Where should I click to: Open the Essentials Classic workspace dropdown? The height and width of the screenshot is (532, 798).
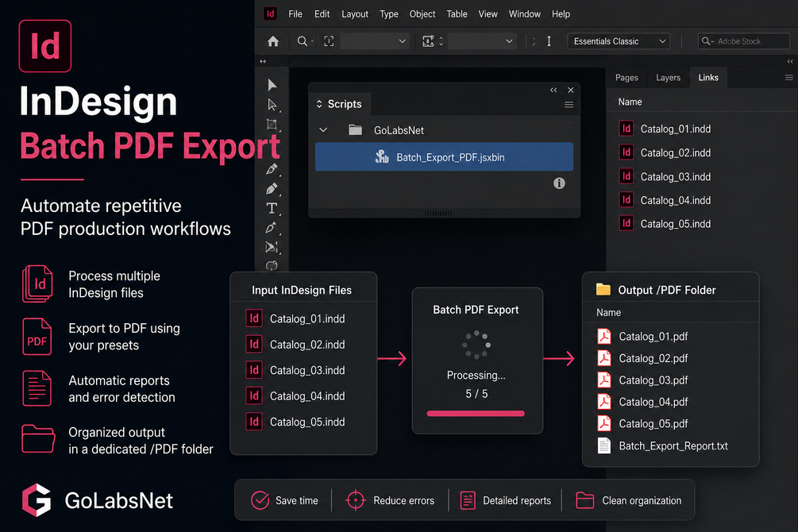(619, 41)
